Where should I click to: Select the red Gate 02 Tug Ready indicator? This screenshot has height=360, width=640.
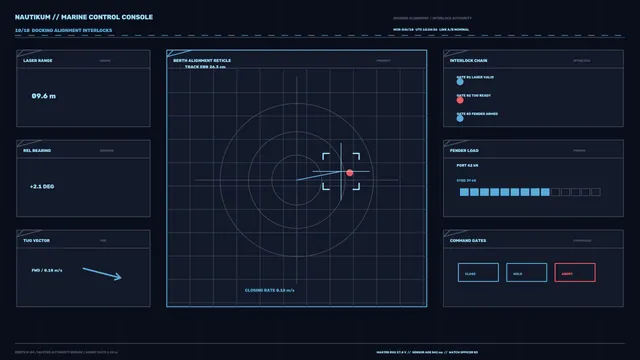click(460, 100)
